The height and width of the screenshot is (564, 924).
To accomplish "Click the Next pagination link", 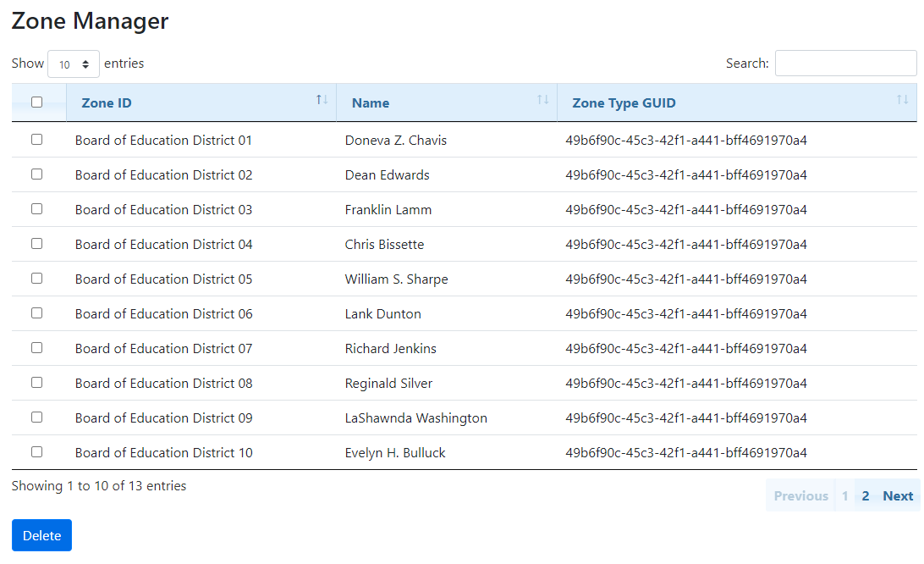I will pos(898,496).
